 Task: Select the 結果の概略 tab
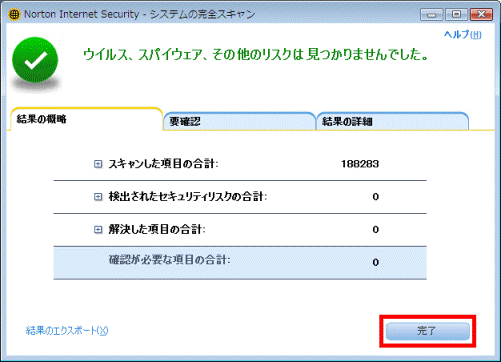pyautogui.click(x=86, y=119)
